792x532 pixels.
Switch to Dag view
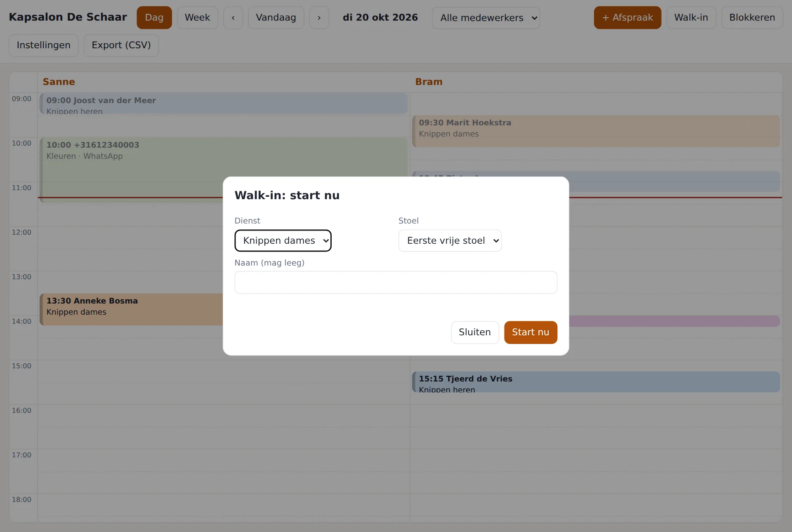coord(154,18)
